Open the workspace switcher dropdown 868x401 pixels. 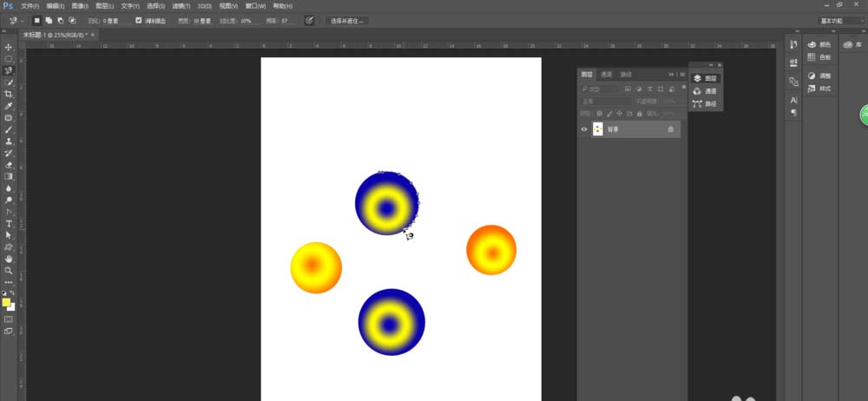pos(839,20)
